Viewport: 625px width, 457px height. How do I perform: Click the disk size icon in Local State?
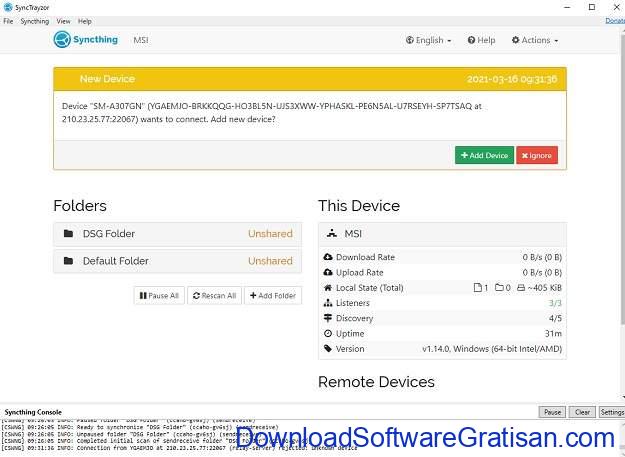click(x=521, y=288)
